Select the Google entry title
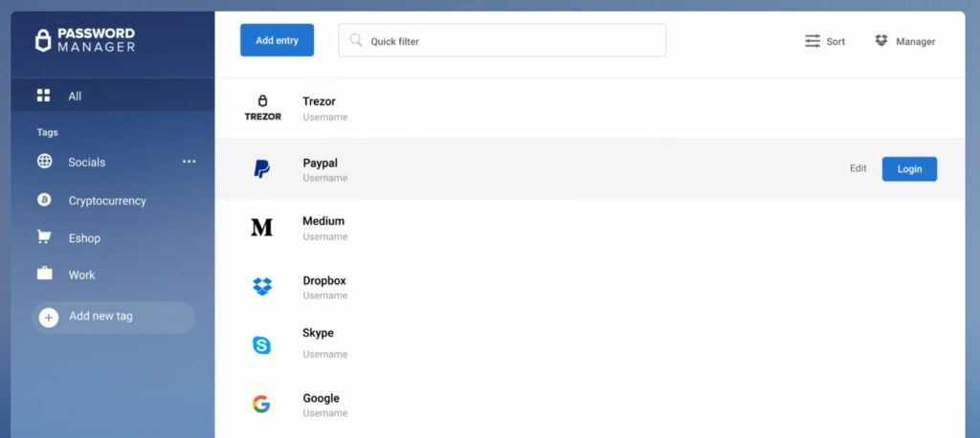The height and width of the screenshot is (438, 980). pyautogui.click(x=322, y=398)
